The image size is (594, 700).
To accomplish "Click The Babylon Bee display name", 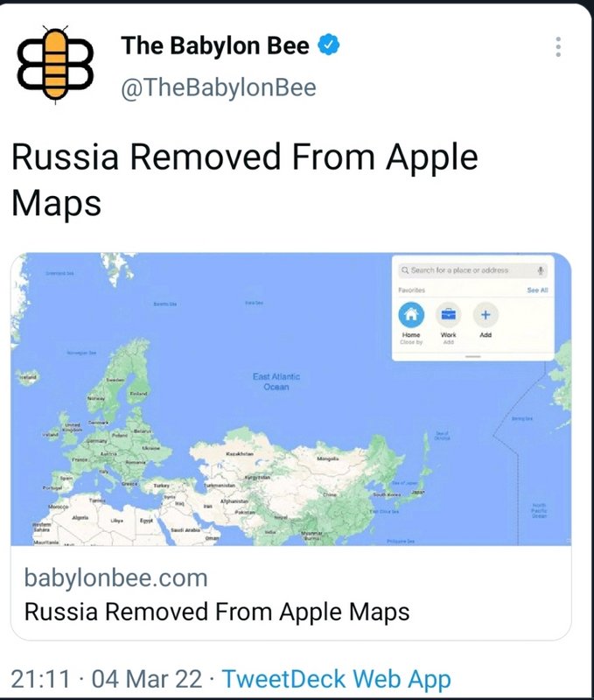I will [214, 45].
